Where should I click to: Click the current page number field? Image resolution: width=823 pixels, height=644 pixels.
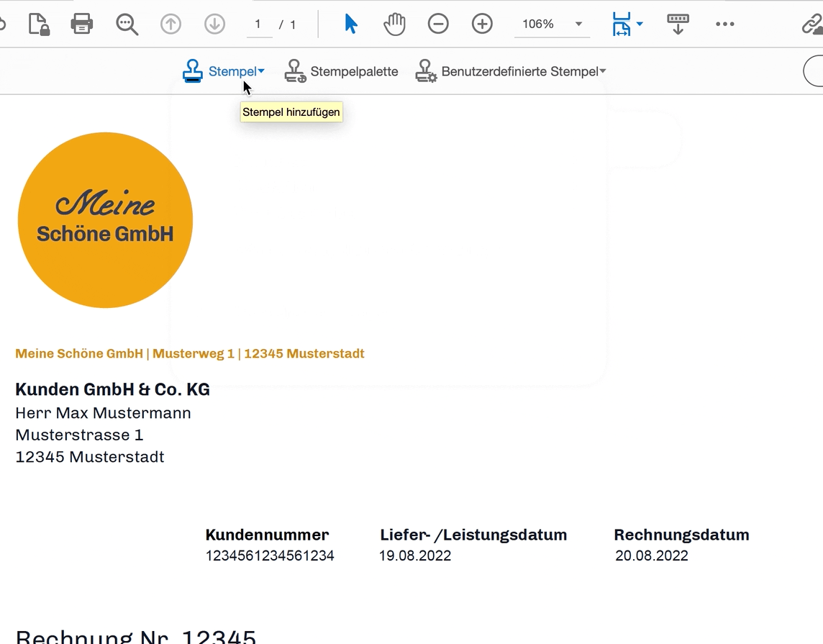point(258,24)
